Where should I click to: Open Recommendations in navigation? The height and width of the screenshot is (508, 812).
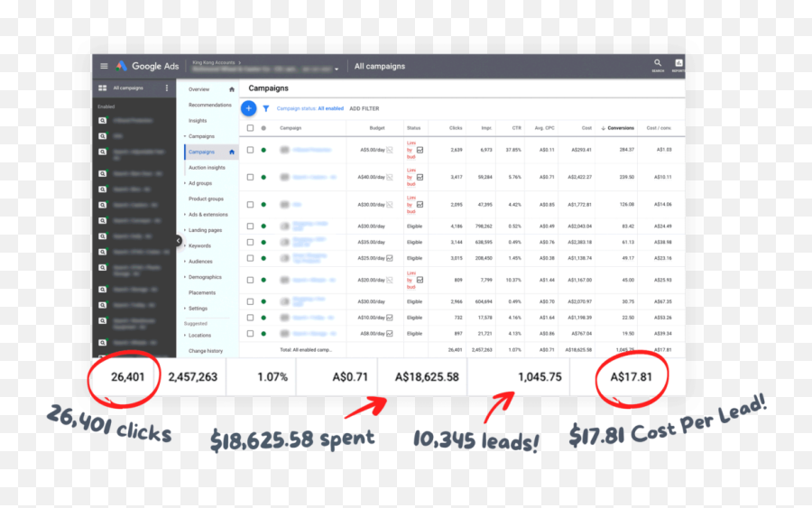pyautogui.click(x=209, y=106)
